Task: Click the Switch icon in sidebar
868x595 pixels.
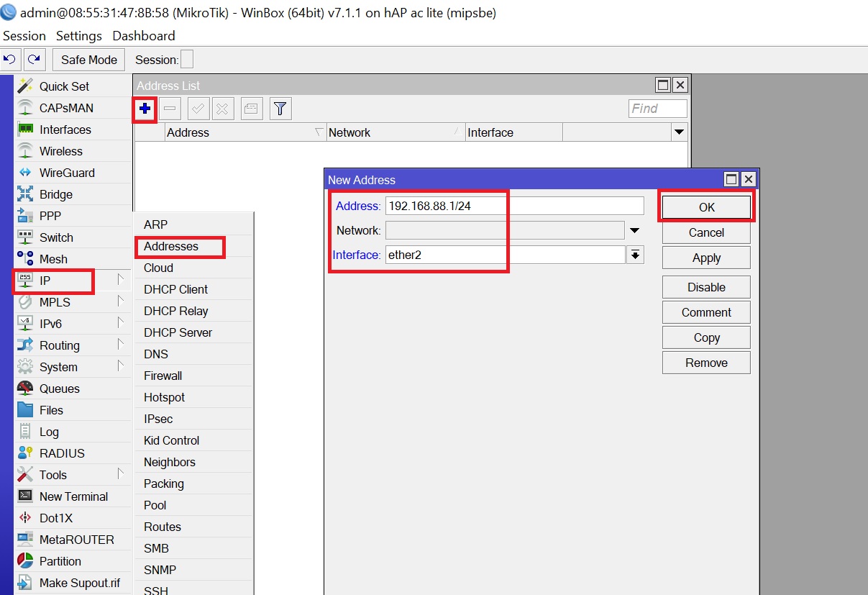Action: pyautogui.click(x=26, y=237)
